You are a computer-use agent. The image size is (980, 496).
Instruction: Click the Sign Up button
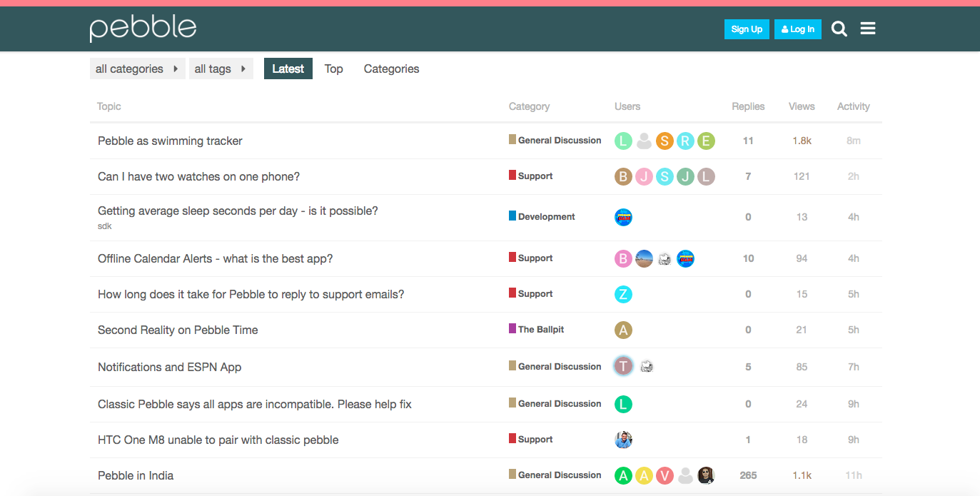click(747, 29)
